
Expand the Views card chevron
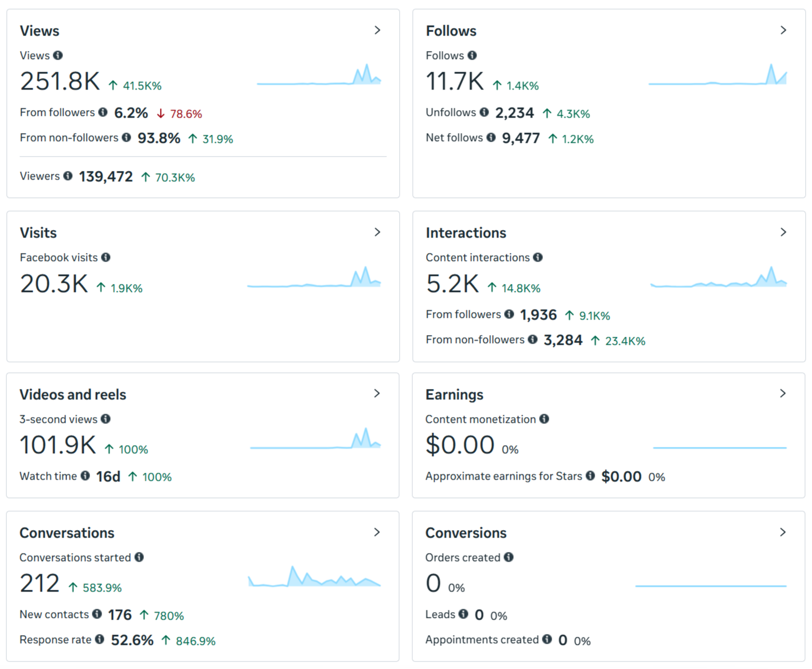377,30
